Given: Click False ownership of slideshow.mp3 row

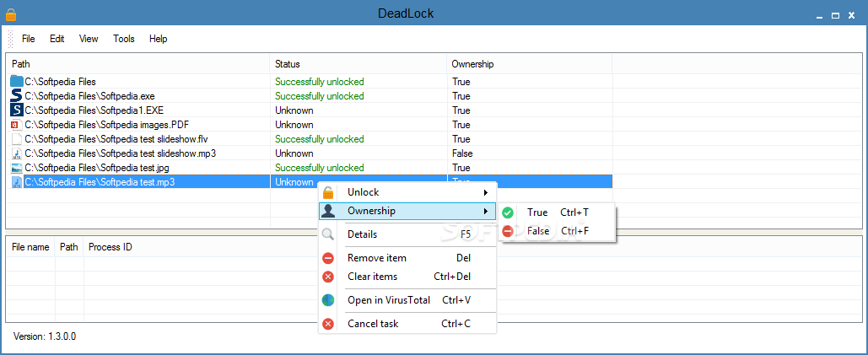Looking at the screenshot, I should pos(462,153).
